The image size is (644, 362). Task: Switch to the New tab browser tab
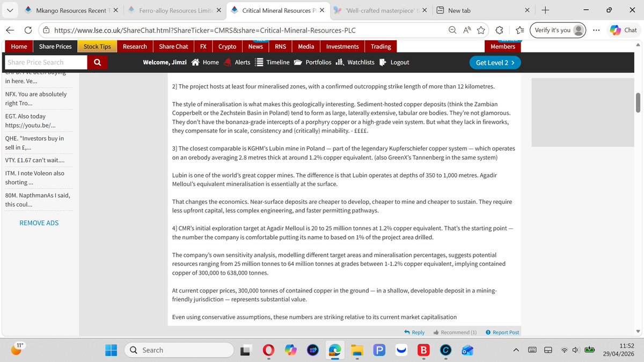(x=483, y=10)
